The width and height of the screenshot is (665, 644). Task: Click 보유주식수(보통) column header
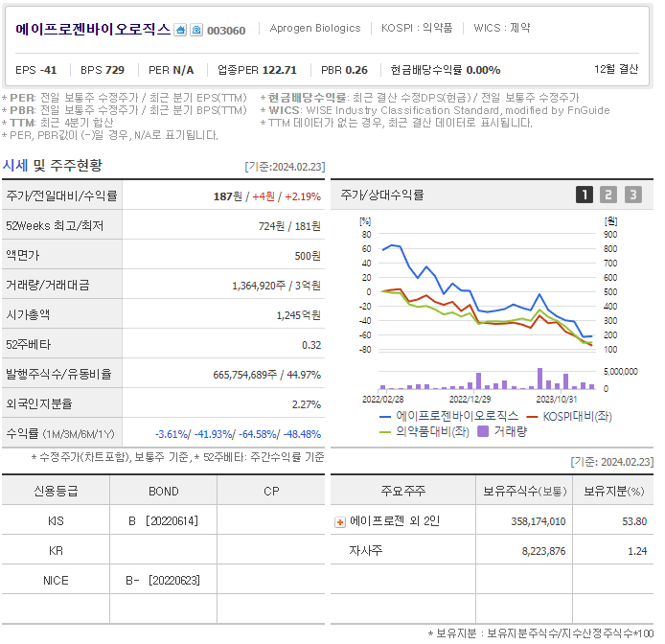524,492
